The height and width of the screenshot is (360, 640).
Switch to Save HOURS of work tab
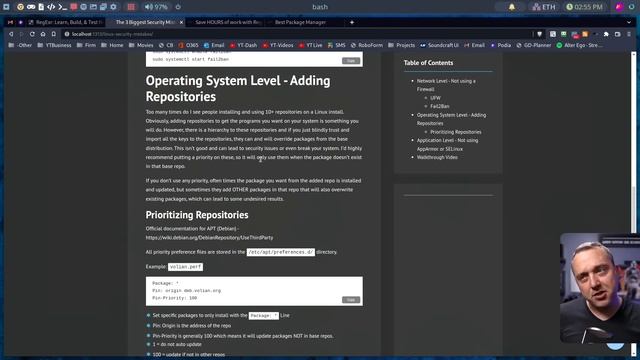228,22
